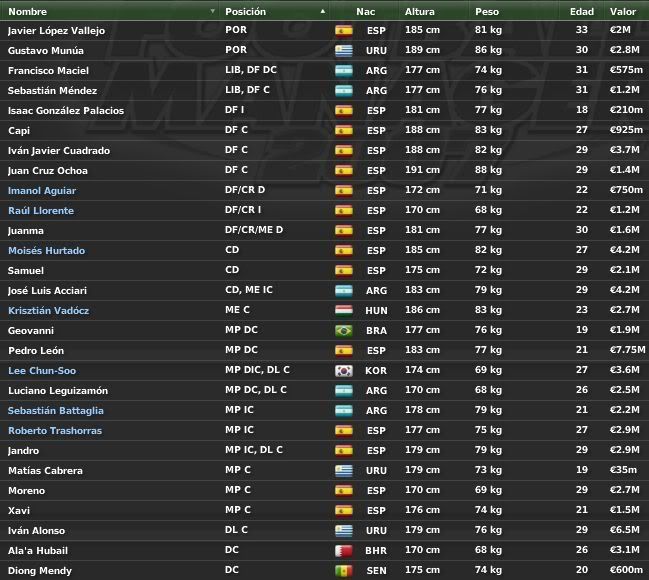
Task: Click the 'LIB, DF DC' position of Francisco Maciel
Action: point(251,70)
